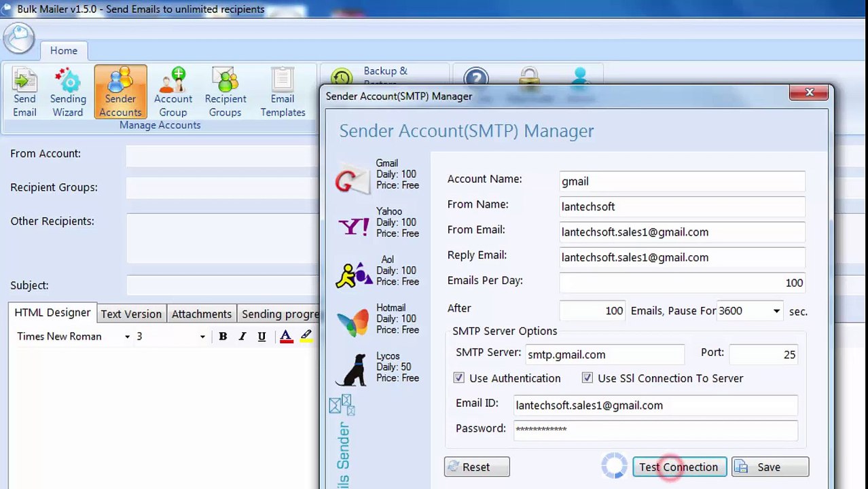The width and height of the screenshot is (868, 489).
Task: Toggle Use Authentication checkbox
Action: click(459, 378)
